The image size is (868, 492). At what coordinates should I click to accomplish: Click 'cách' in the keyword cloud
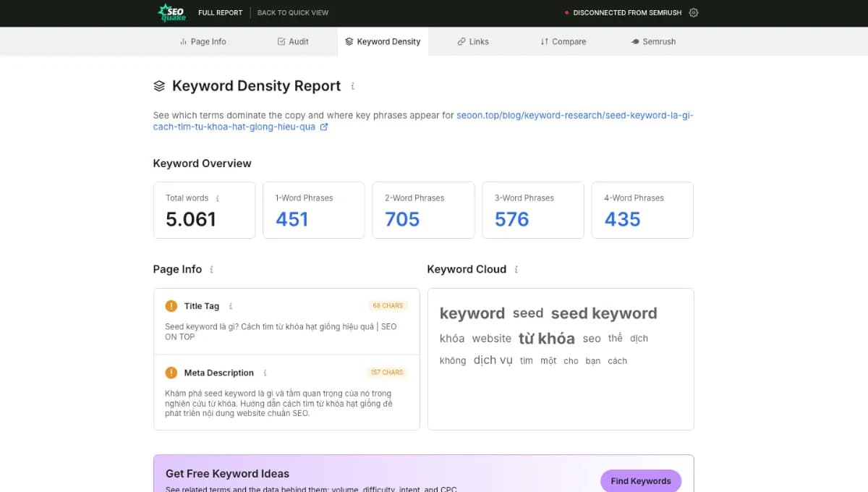618,361
